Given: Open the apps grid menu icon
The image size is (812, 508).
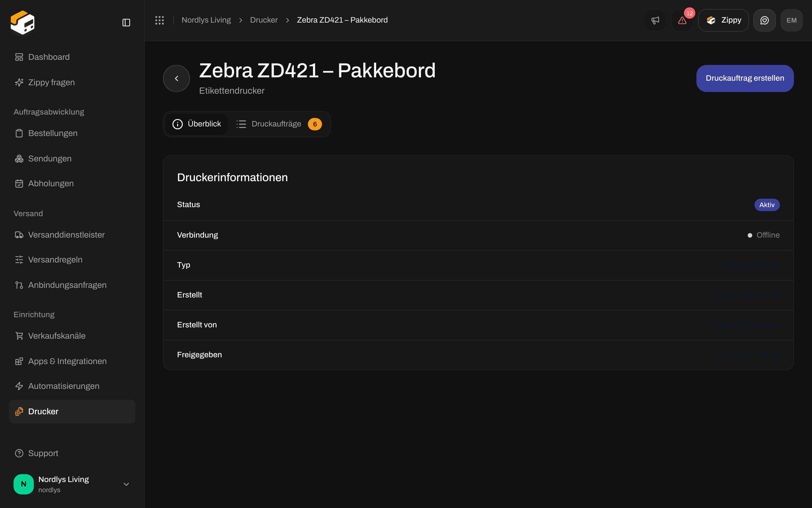Looking at the screenshot, I should coord(160,20).
